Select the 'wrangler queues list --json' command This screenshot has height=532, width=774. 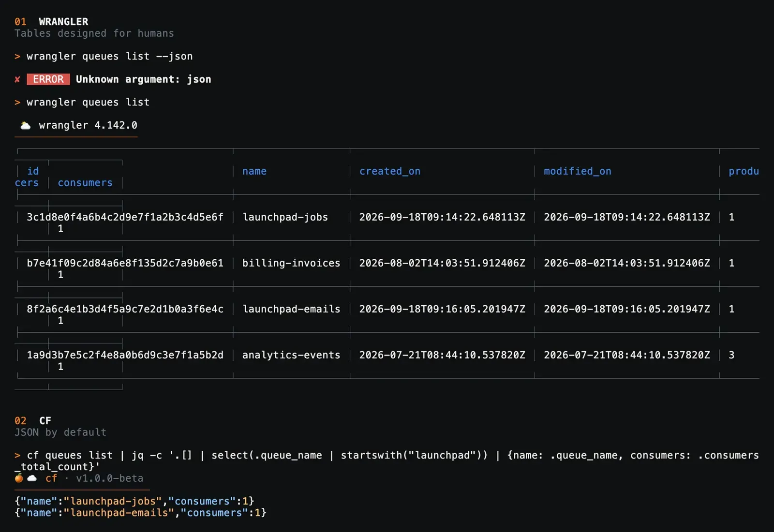pyautogui.click(x=110, y=57)
